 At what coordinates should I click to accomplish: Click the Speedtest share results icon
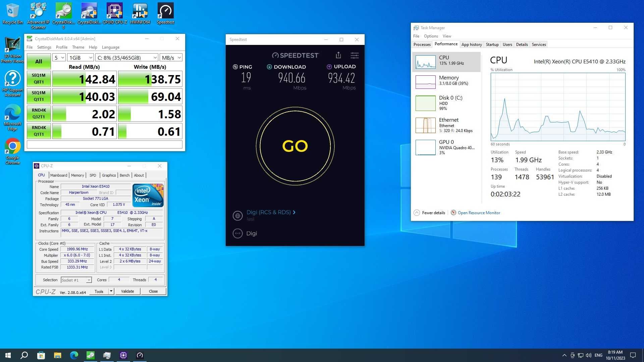338,55
